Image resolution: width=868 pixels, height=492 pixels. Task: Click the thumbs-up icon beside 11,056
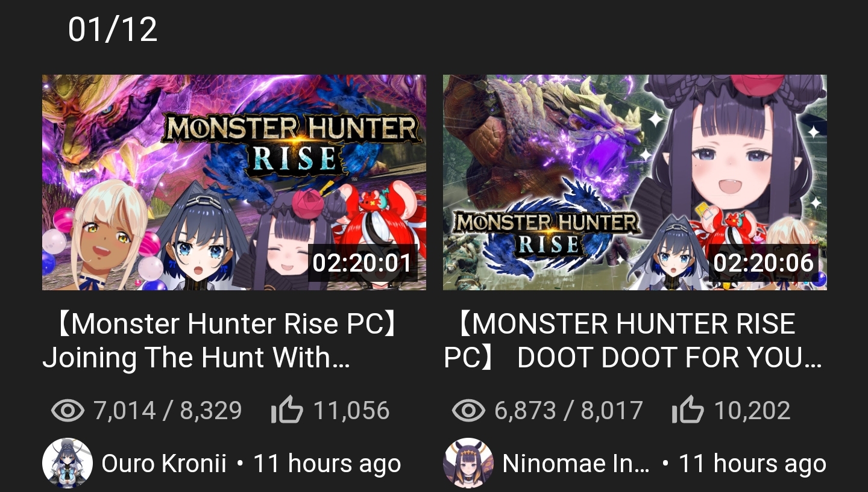(x=286, y=411)
